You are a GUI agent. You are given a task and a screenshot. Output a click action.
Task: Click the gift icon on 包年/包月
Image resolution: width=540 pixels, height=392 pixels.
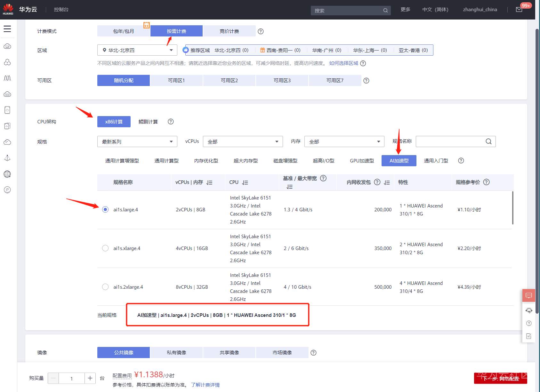click(146, 25)
